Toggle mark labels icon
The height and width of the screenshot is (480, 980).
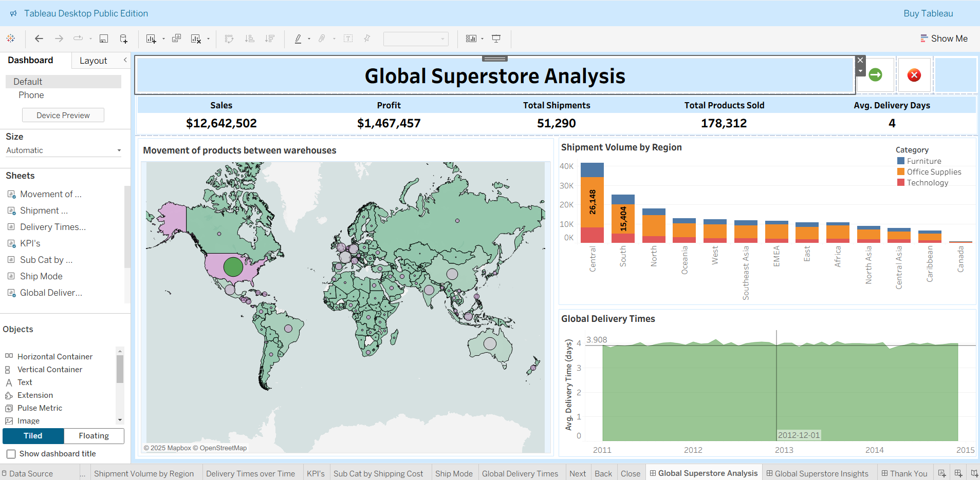click(348, 39)
